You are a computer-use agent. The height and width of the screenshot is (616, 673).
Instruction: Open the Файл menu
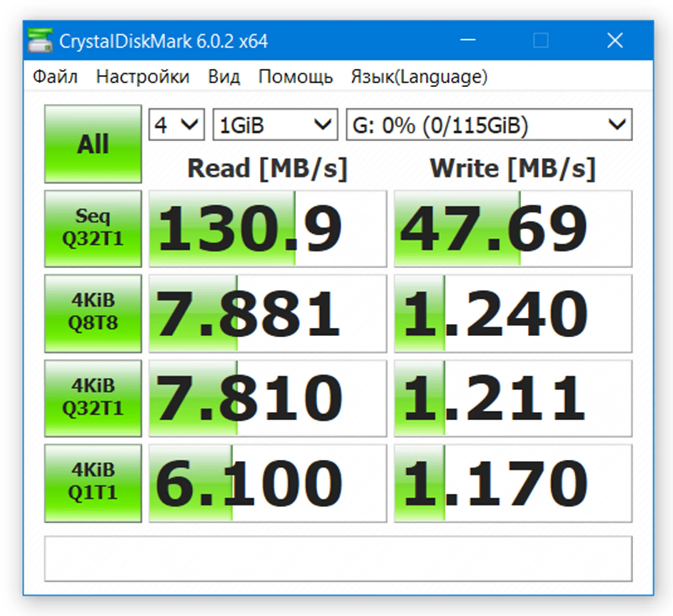coord(55,77)
